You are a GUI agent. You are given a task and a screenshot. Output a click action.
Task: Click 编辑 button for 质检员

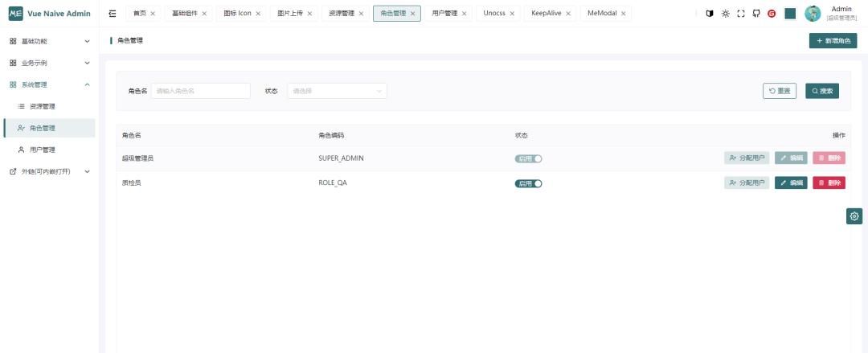[x=791, y=183]
